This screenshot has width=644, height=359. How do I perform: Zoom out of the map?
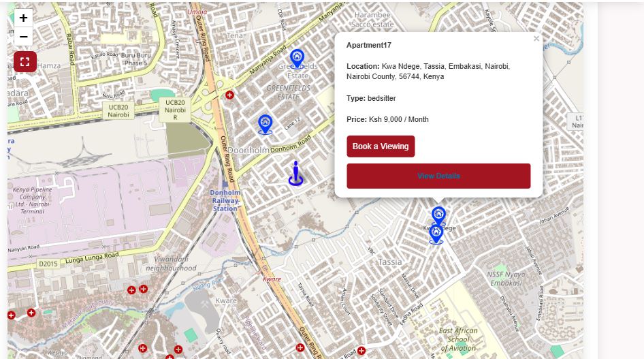(x=23, y=37)
